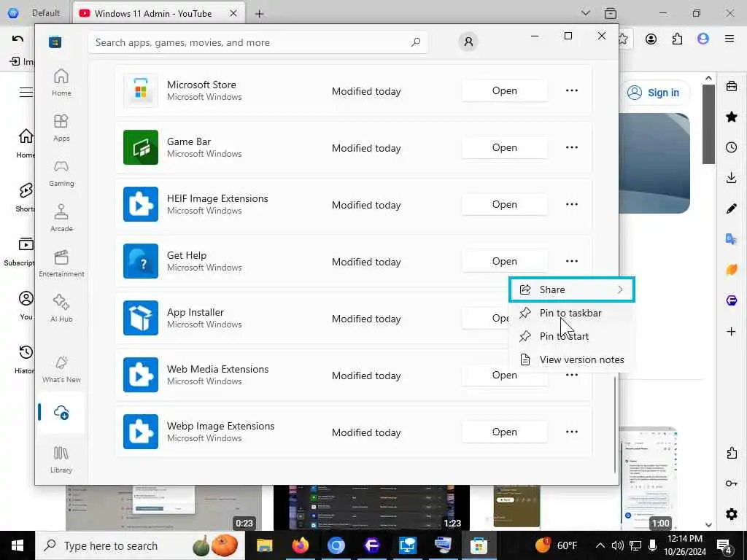Add item in browser sidebar plus icon
The height and width of the screenshot is (560, 747).
coord(731,332)
